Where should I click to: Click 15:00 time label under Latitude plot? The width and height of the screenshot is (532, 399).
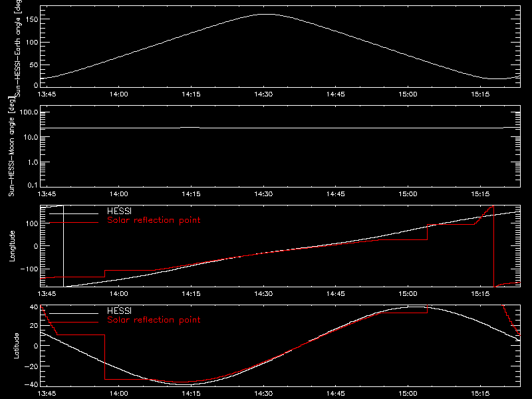(408, 394)
